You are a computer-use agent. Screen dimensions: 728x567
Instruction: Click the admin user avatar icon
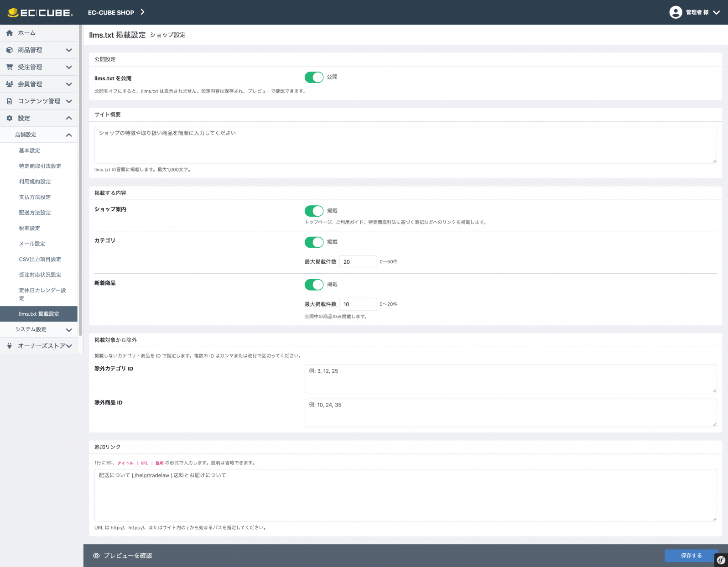point(676,12)
